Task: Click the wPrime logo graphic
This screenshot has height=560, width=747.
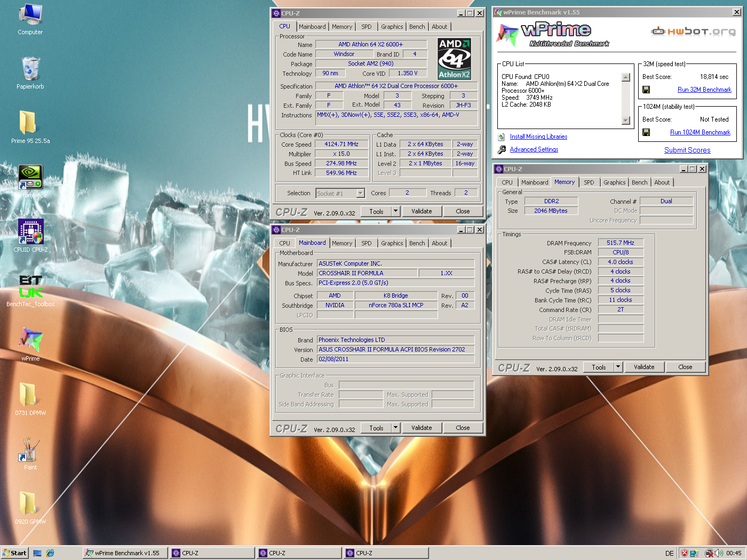Action: click(x=553, y=35)
